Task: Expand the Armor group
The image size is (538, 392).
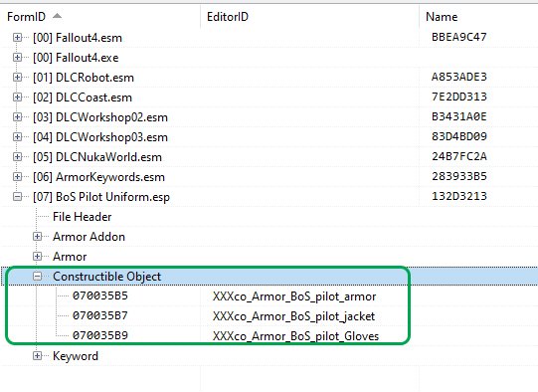Action: 37,257
